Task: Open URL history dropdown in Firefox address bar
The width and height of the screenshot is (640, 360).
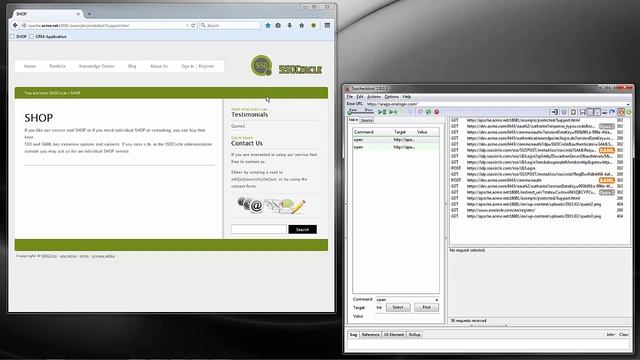Action: pyautogui.click(x=187, y=25)
